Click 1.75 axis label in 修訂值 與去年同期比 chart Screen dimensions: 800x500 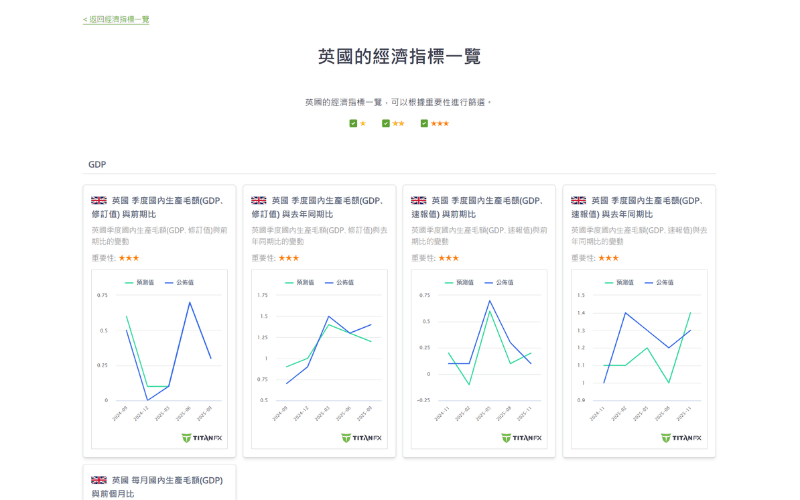pos(262,295)
